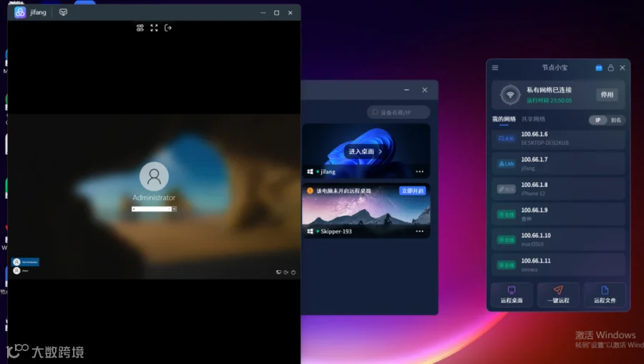644x364 pixels.
Task: Toggle device display to 别名
Action: (x=615, y=120)
